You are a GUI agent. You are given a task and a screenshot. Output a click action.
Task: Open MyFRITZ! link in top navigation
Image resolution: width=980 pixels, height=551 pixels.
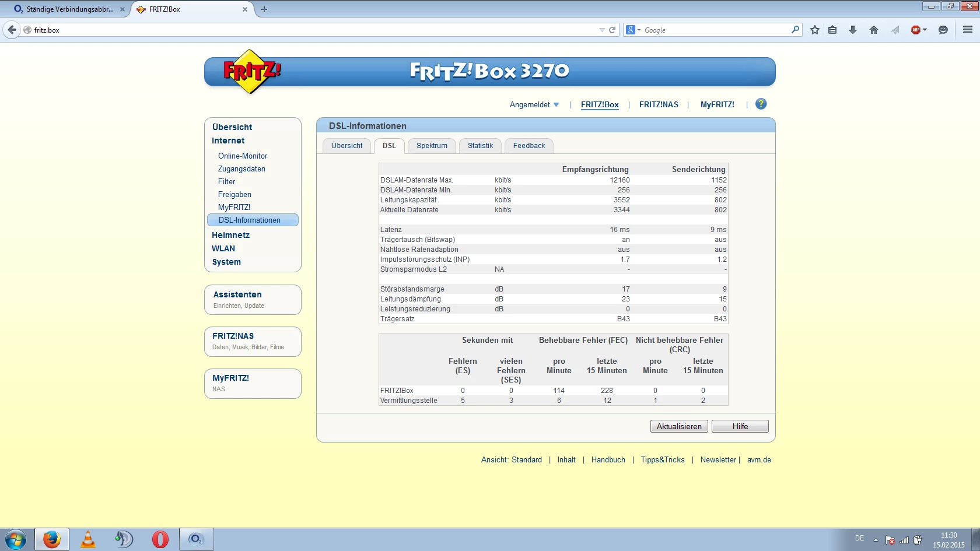click(x=717, y=105)
